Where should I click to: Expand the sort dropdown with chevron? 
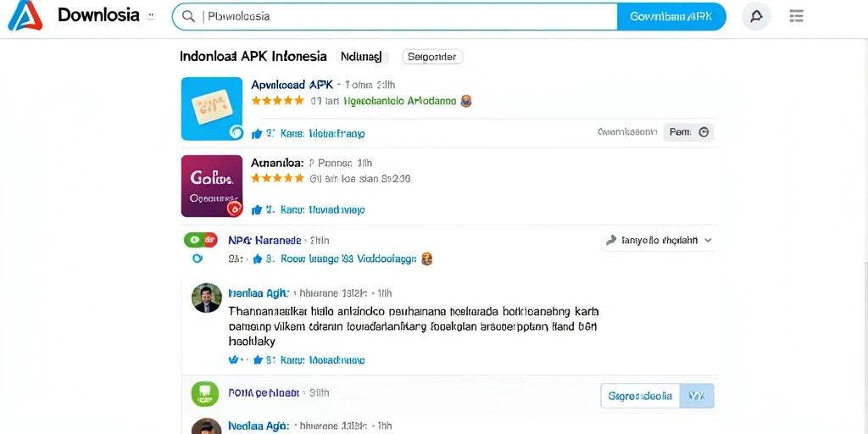click(x=659, y=240)
